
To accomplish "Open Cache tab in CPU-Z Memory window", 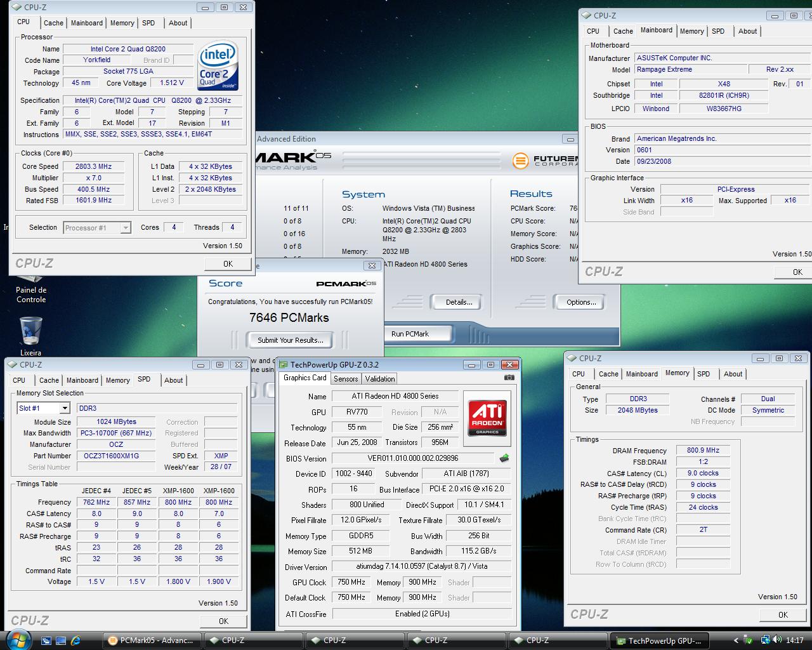I will 608,374.
